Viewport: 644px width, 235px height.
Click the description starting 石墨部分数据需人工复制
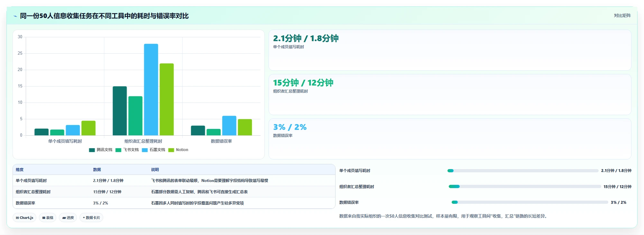[x=199, y=192]
